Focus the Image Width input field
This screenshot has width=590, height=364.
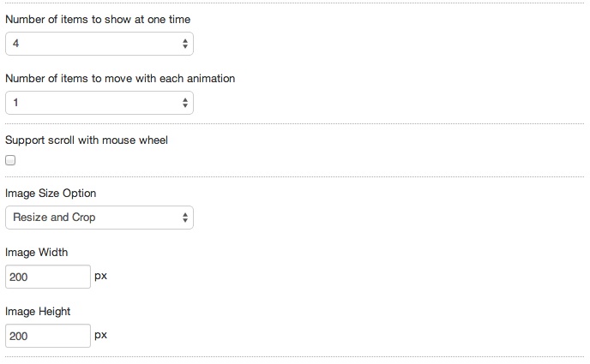pyautogui.click(x=48, y=277)
